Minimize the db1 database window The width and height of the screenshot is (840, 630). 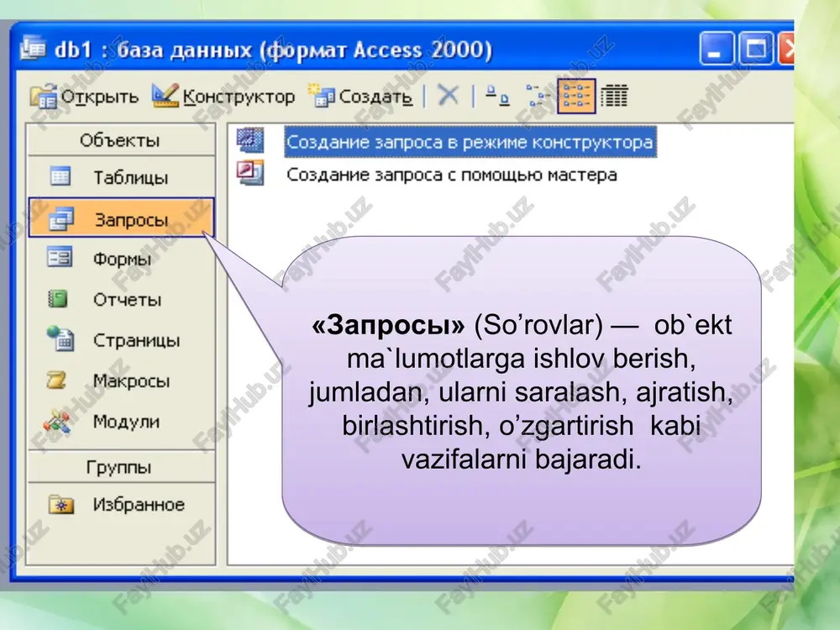(x=717, y=48)
